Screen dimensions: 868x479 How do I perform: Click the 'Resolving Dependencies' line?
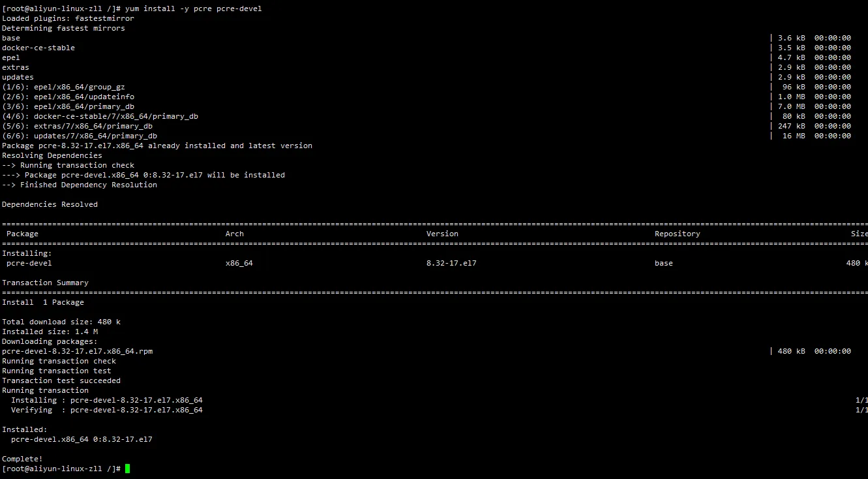(52, 155)
